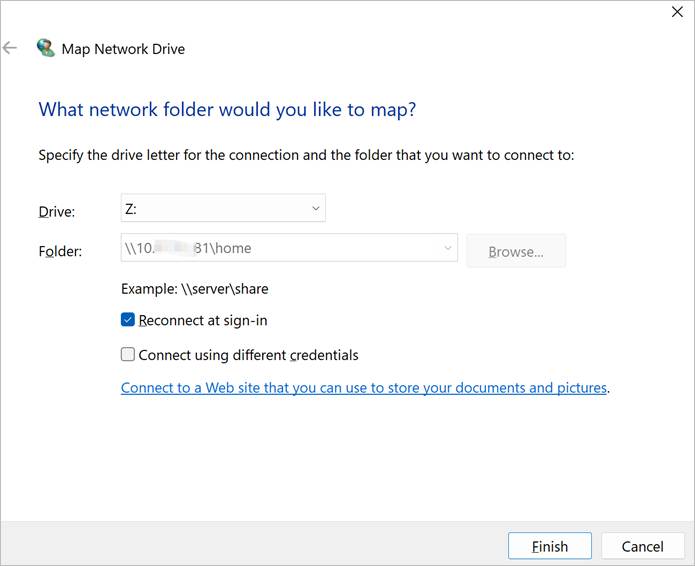Open the Connect to a Web site link
Screen dimensions: 695x566
(x=363, y=387)
